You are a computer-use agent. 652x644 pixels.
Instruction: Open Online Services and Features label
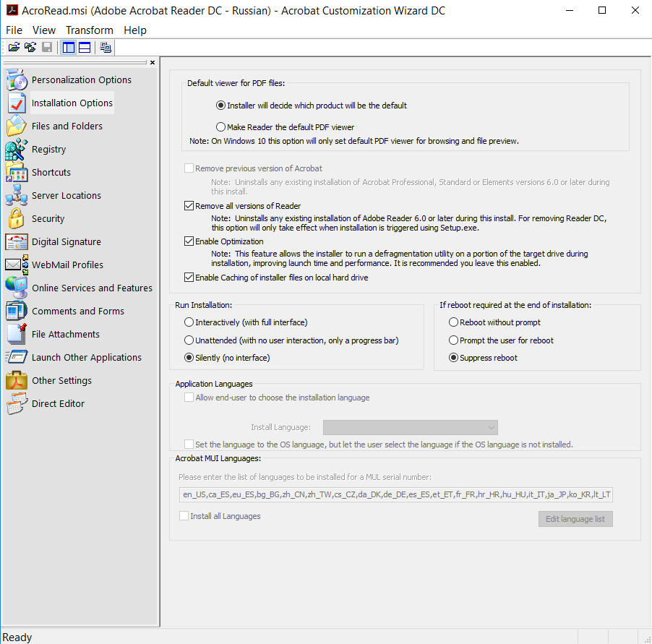(93, 288)
